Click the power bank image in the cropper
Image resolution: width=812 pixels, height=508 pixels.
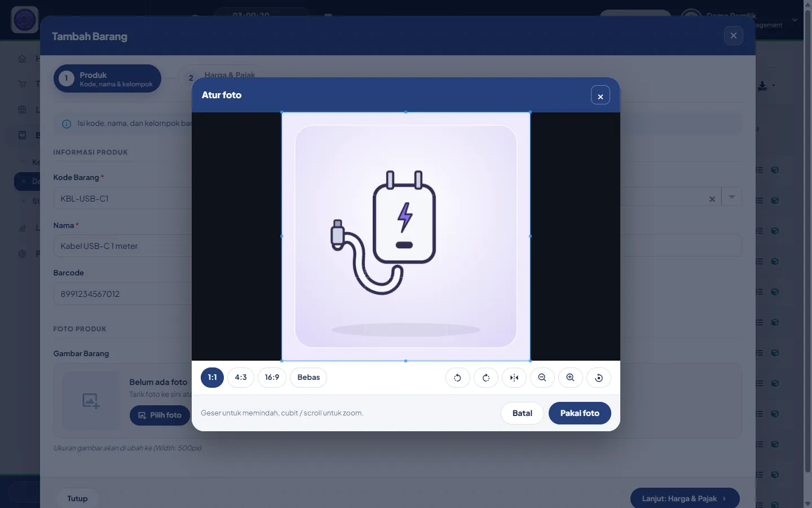pyautogui.click(x=406, y=237)
